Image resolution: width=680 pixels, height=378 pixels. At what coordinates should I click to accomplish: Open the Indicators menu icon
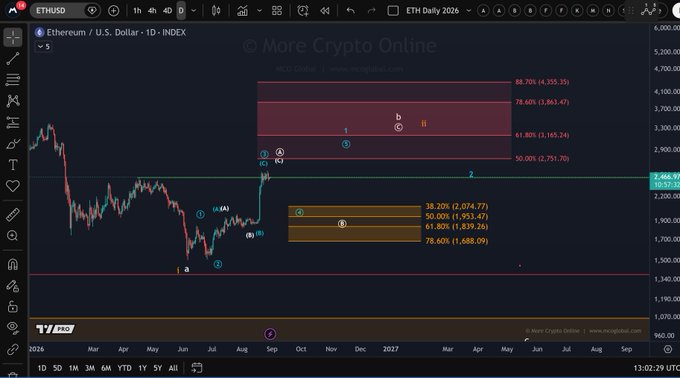242,10
